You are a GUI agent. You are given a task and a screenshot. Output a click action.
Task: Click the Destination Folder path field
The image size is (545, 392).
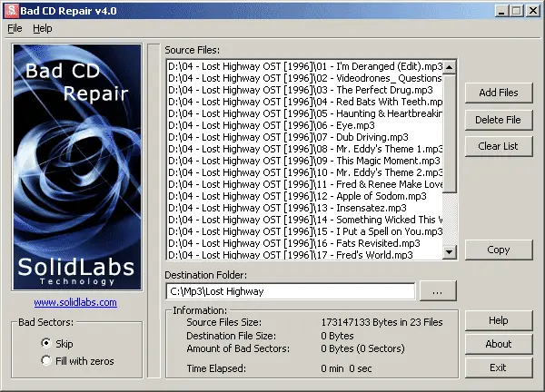coord(289,291)
